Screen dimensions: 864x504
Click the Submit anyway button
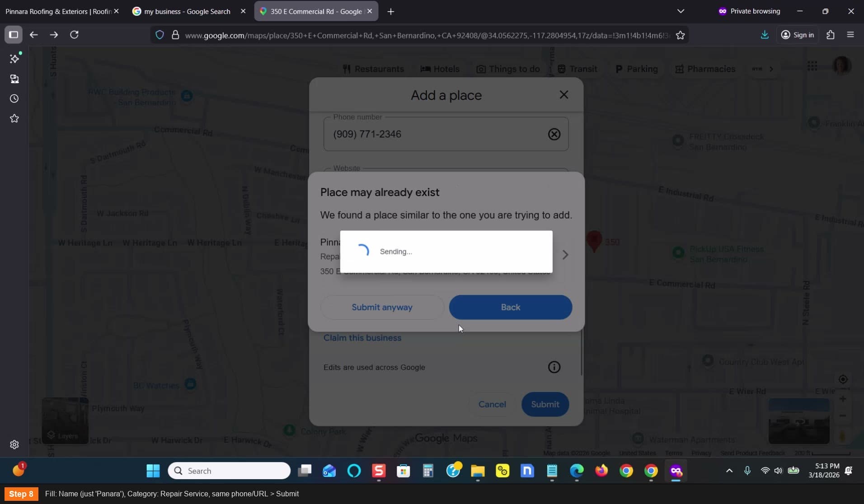pyautogui.click(x=382, y=307)
